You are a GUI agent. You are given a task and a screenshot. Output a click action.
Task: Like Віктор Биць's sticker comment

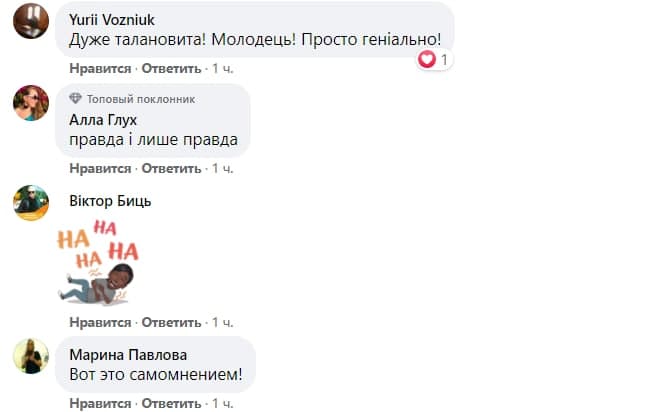click(x=100, y=323)
